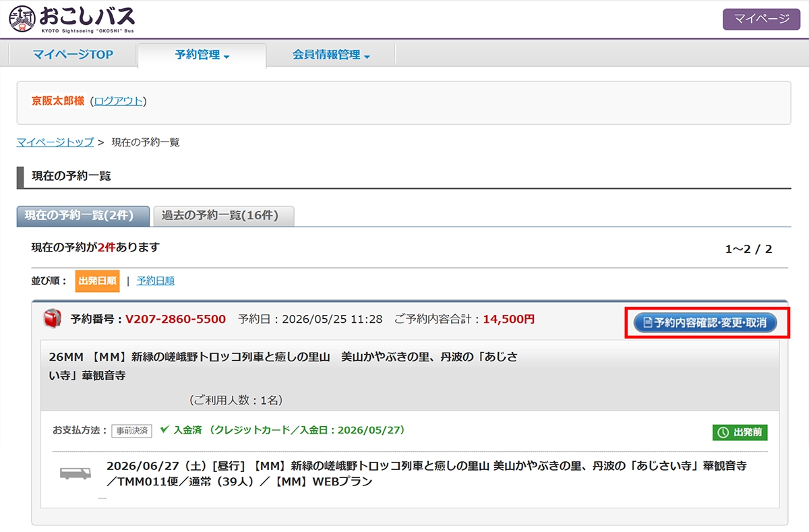Screen dimensions: 809x532
Task: Click 予約内容確認・変更・取消 button
Action: [x=705, y=323]
